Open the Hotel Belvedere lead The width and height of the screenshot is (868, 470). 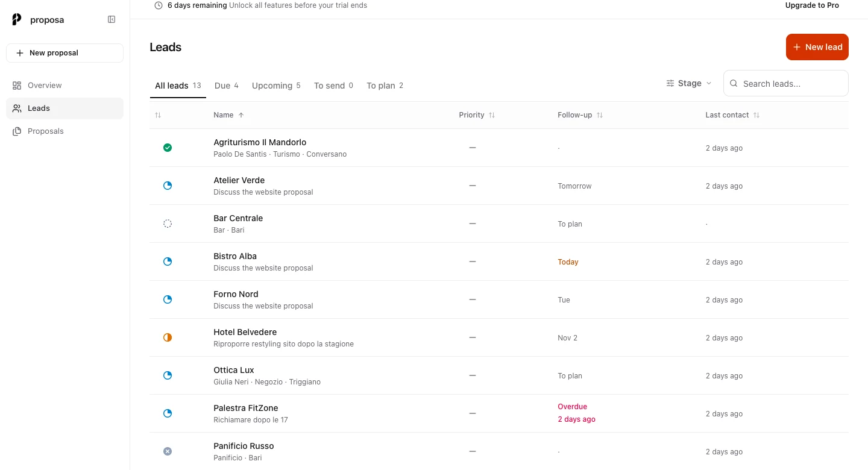click(499, 337)
